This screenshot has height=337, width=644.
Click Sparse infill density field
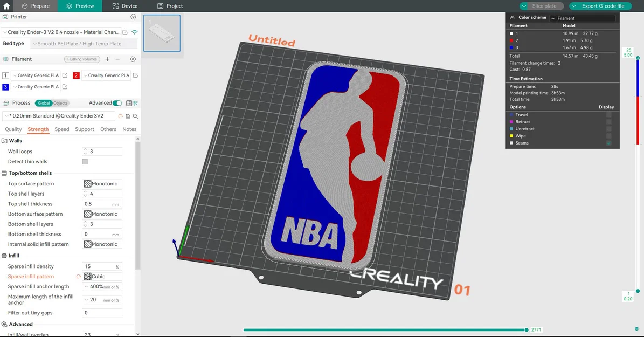click(x=102, y=266)
